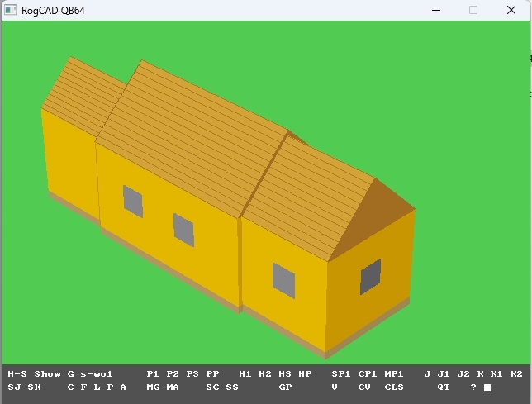
Task: Click the PP command
Action: (212, 374)
